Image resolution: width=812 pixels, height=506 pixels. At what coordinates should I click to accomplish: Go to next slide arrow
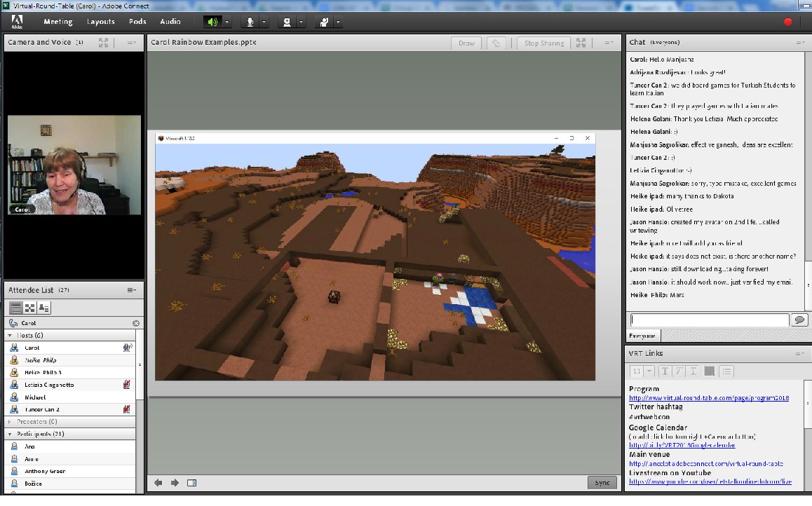coord(175,484)
